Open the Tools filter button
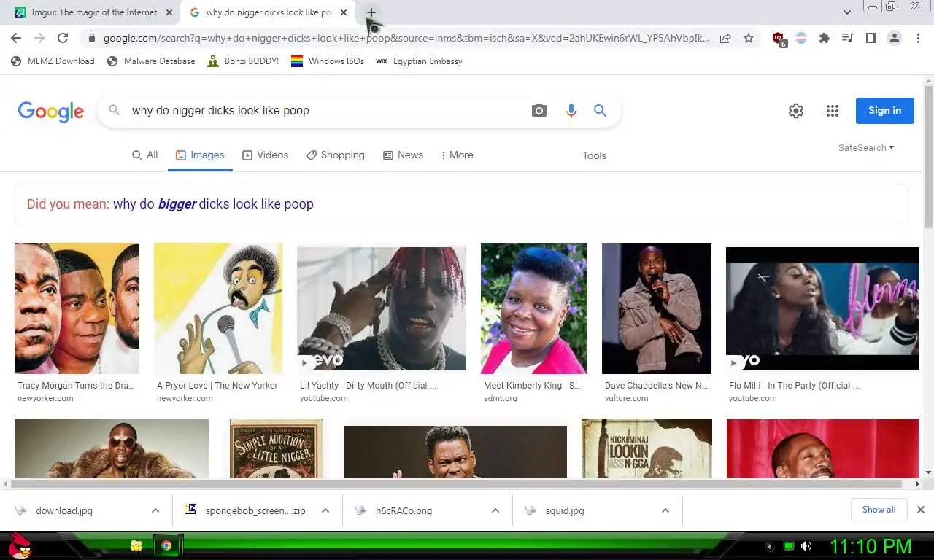This screenshot has height=560, width=934. [594, 155]
